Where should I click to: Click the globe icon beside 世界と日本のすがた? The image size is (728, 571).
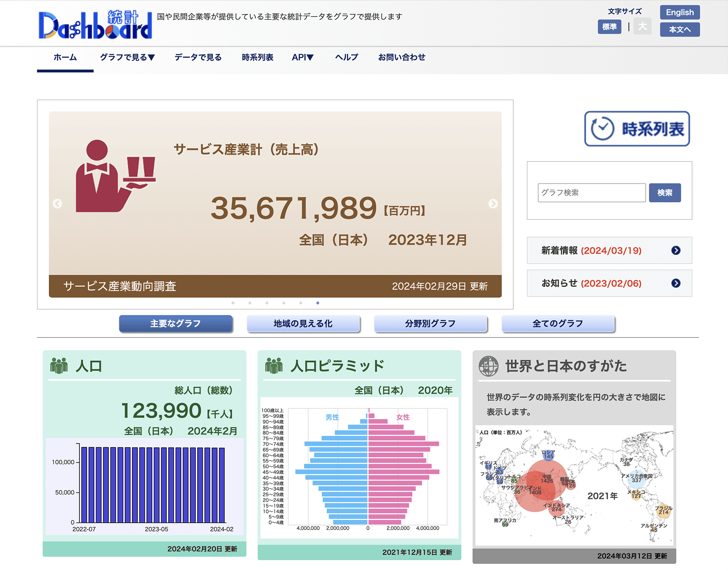click(489, 366)
